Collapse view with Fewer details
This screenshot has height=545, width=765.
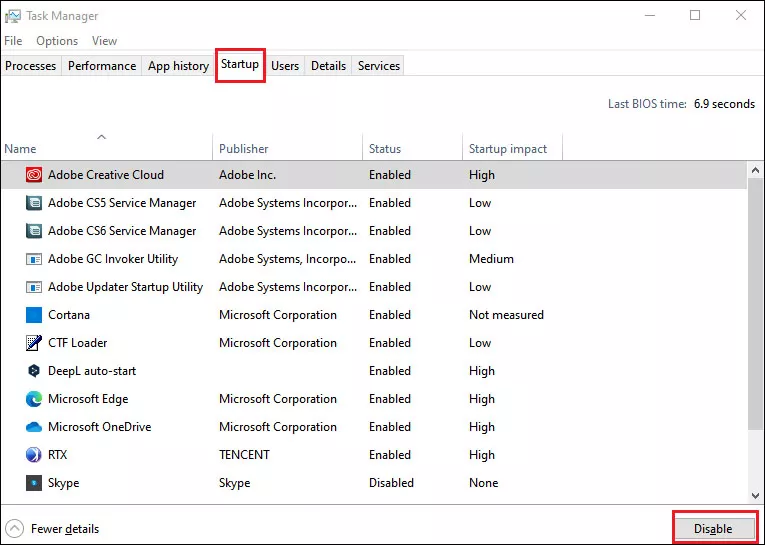click(x=53, y=529)
